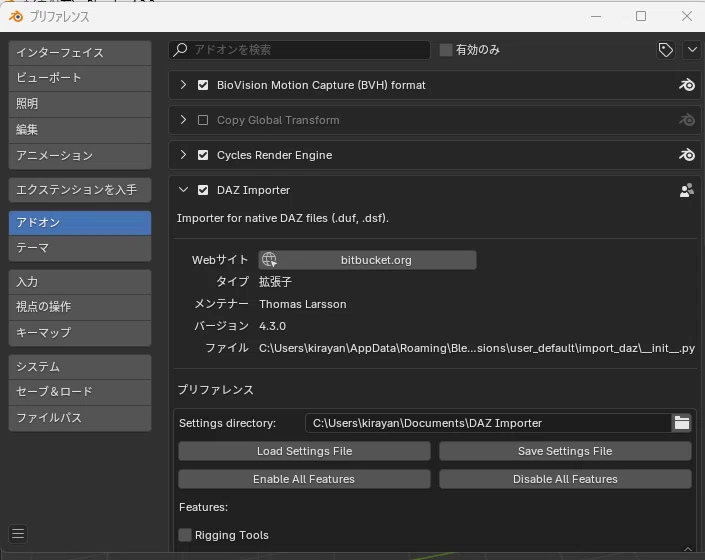The image size is (705, 560).
Task: Click community icon on DAZ Importer row
Action: (687, 190)
